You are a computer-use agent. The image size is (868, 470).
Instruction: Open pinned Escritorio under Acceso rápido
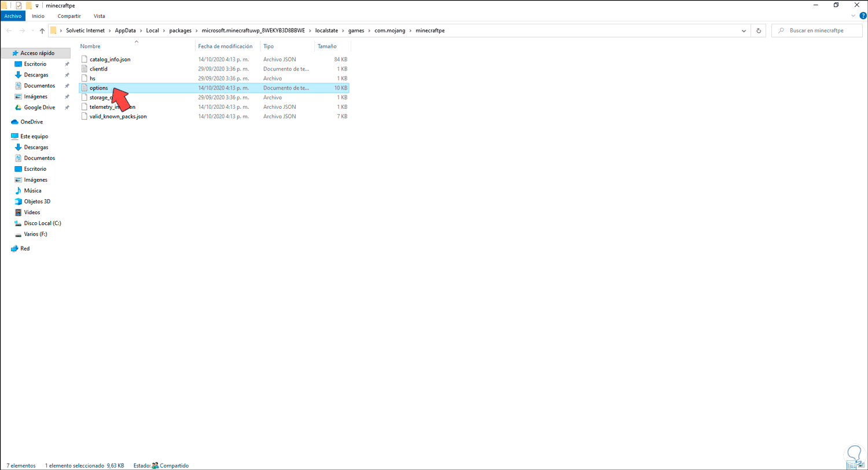pos(35,64)
